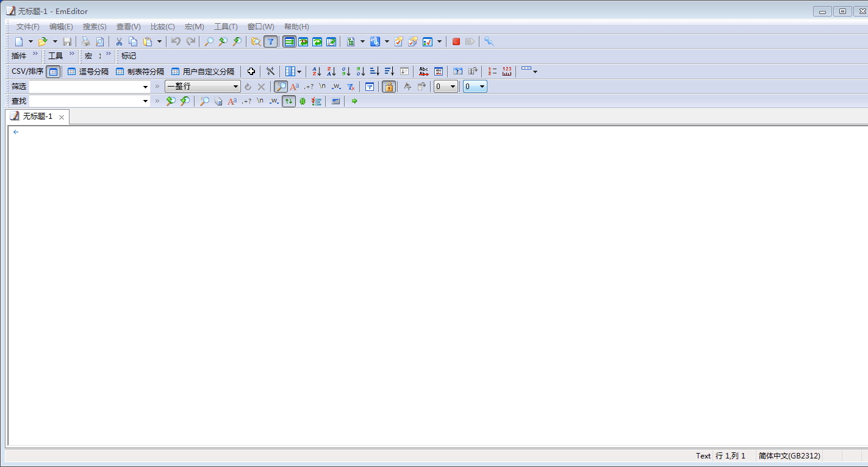Viewport: 868px width, 467px height.
Task: Click the descending numerical sort icon
Action: coord(360,71)
